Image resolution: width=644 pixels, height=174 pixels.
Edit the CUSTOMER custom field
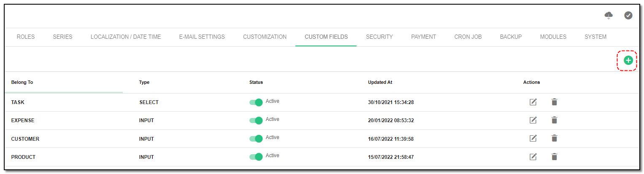point(533,138)
